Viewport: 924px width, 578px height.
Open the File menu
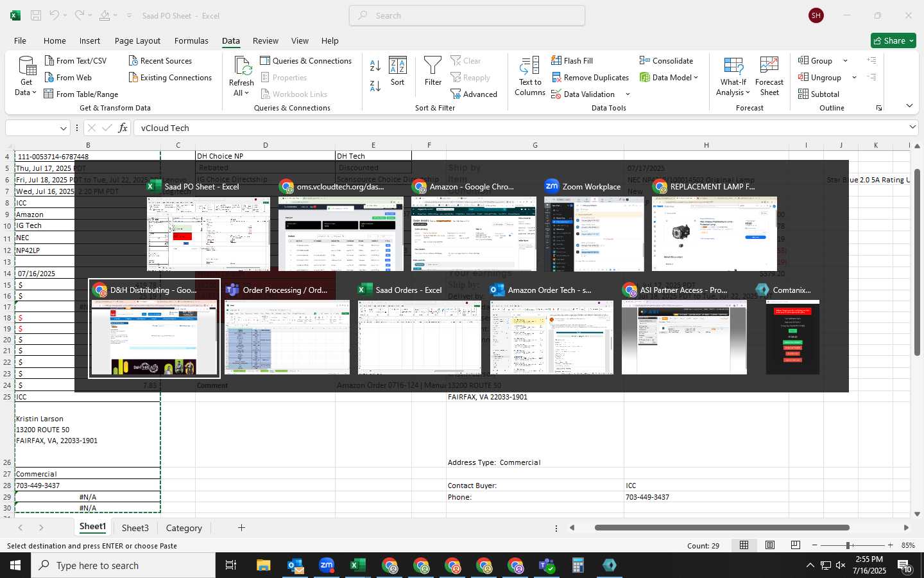(x=20, y=40)
